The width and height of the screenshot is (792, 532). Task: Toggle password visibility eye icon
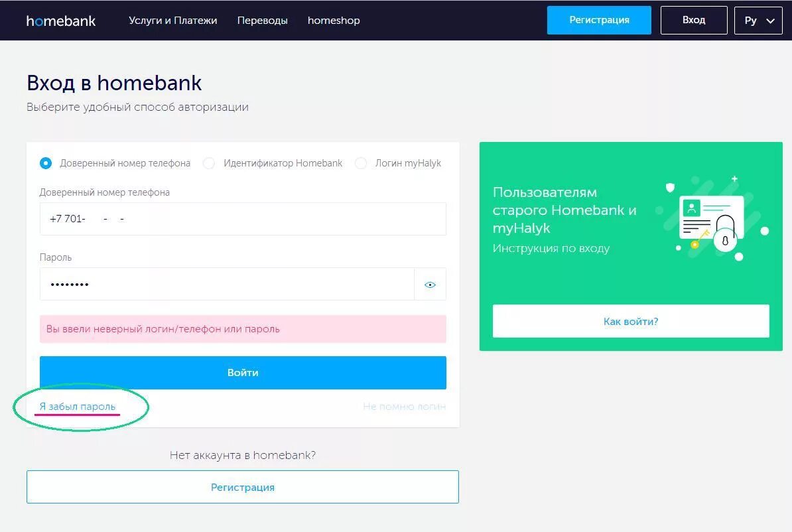[x=430, y=285]
